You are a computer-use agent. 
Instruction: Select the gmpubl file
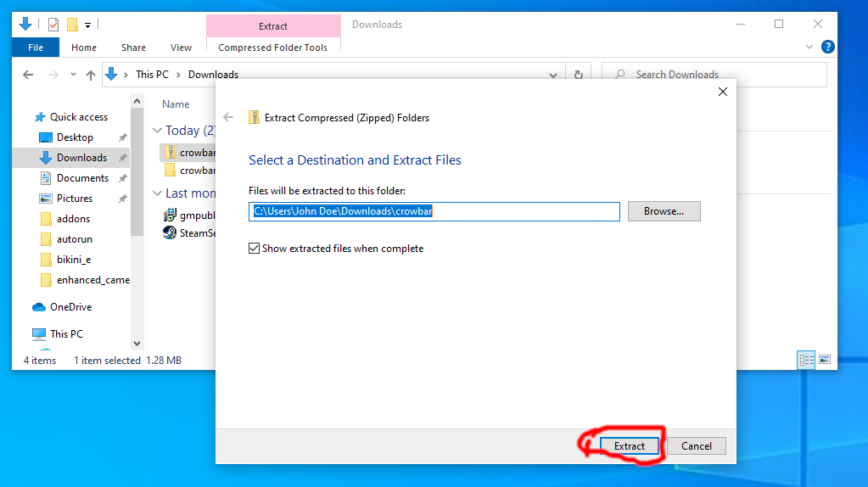(189, 216)
